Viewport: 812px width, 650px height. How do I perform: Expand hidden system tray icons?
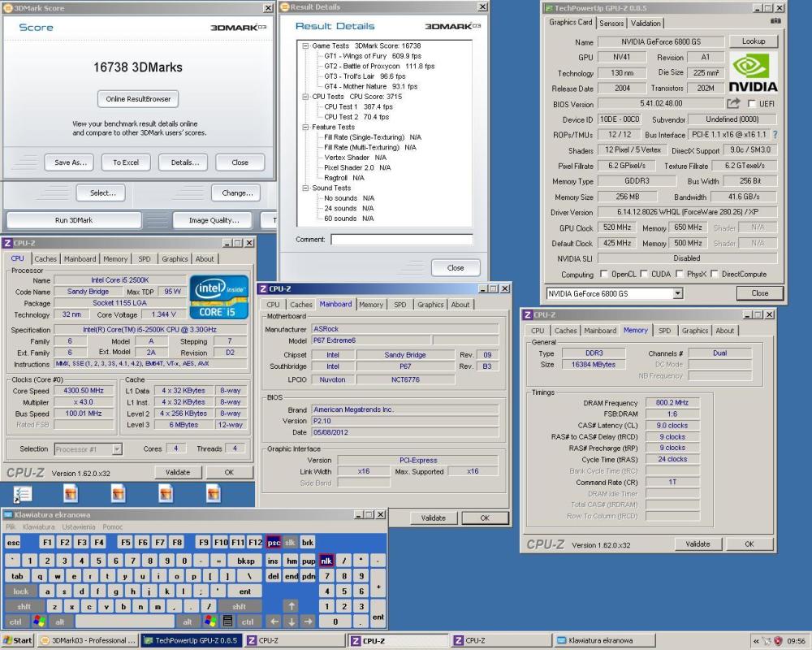755,641
